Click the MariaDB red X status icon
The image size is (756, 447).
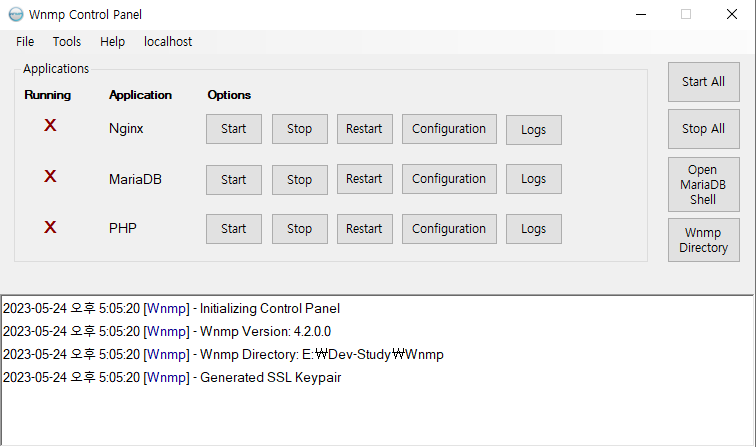coord(50,176)
